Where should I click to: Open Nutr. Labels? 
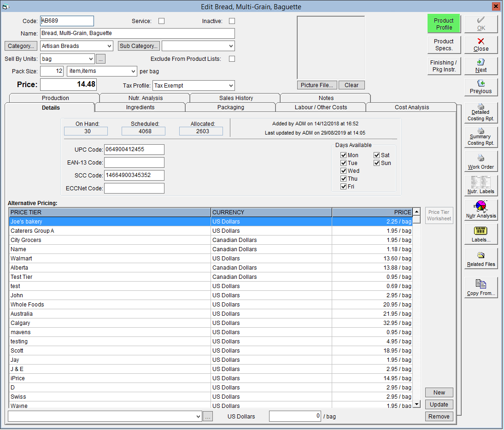[x=481, y=186]
